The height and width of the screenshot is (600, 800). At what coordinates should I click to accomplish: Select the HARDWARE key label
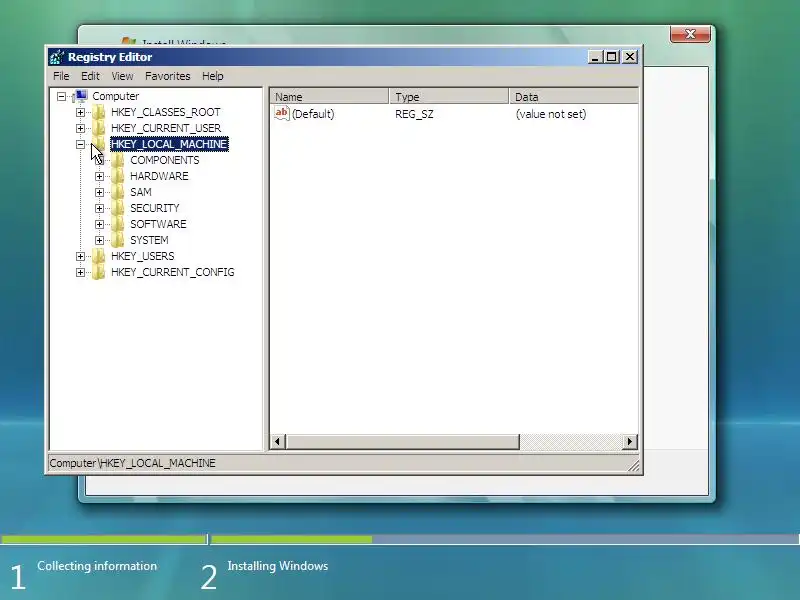(x=159, y=176)
